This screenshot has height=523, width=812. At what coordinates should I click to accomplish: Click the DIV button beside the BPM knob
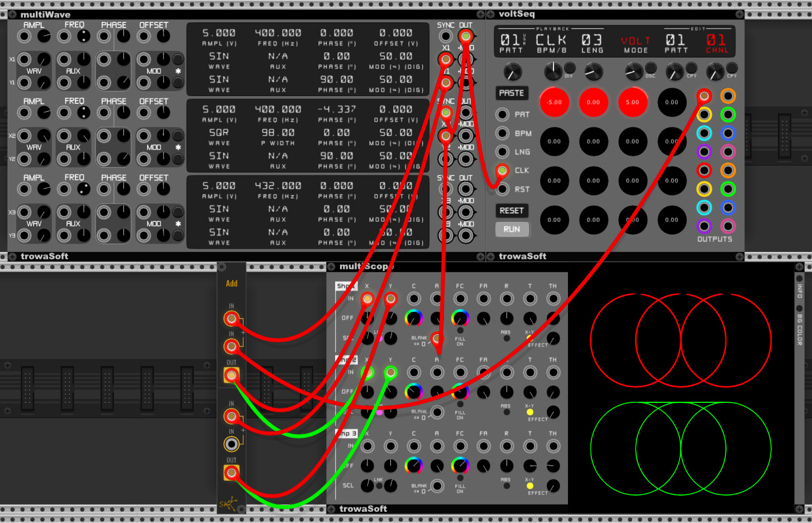570,69
